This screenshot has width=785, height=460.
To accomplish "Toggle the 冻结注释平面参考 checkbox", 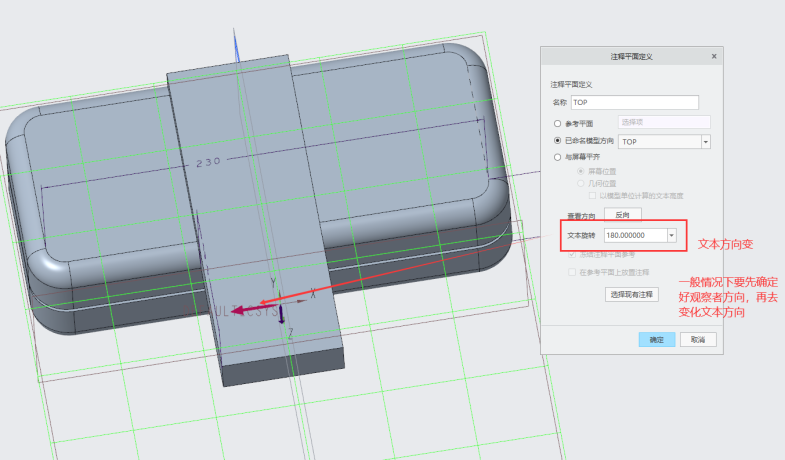I will coord(572,255).
